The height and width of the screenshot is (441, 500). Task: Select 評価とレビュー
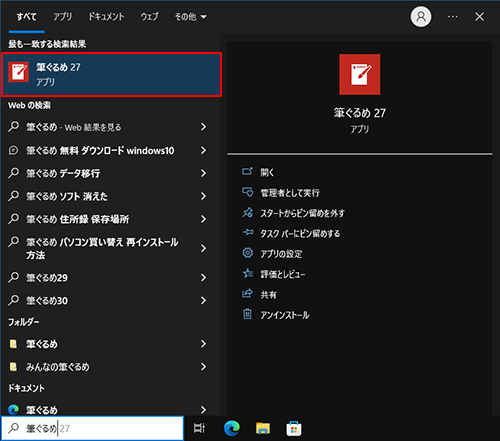[282, 274]
